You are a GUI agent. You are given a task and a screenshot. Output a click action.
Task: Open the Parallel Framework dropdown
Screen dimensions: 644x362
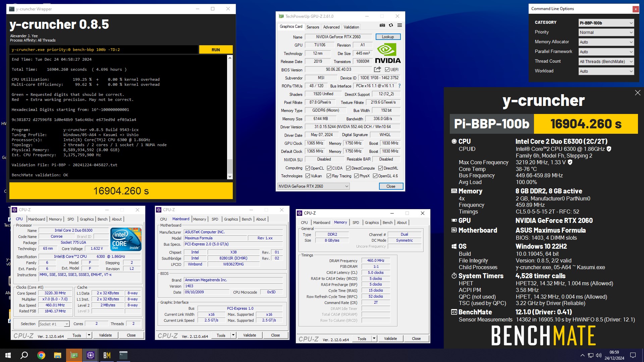tap(606, 52)
